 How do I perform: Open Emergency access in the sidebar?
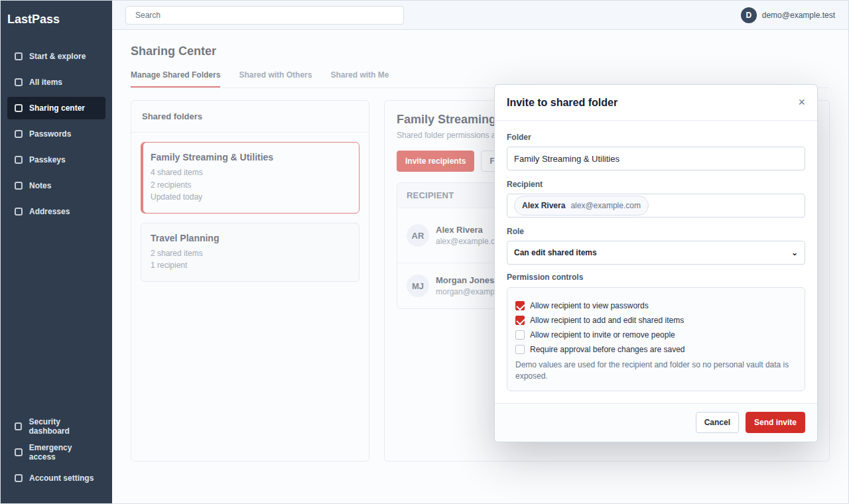click(x=56, y=452)
